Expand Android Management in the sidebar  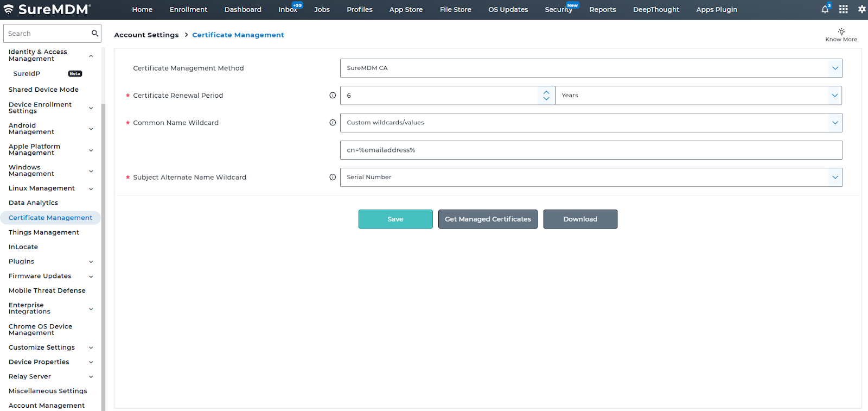[91, 129]
